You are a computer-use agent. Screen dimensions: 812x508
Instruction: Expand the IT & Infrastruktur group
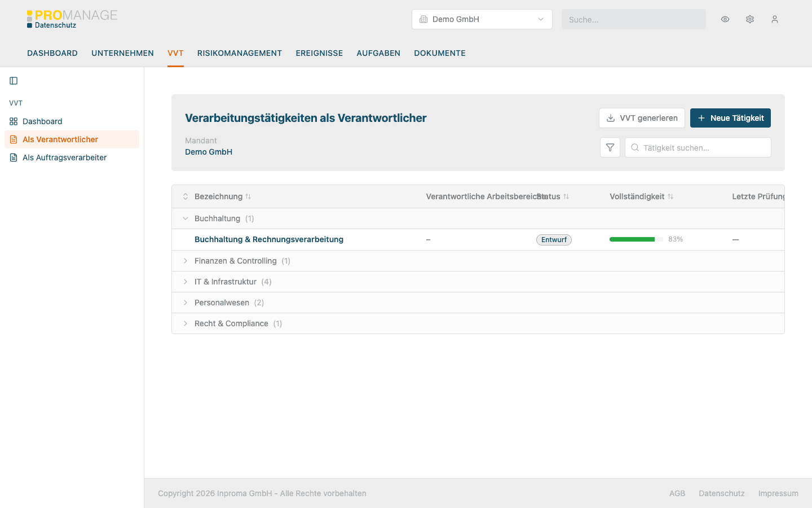coord(186,282)
